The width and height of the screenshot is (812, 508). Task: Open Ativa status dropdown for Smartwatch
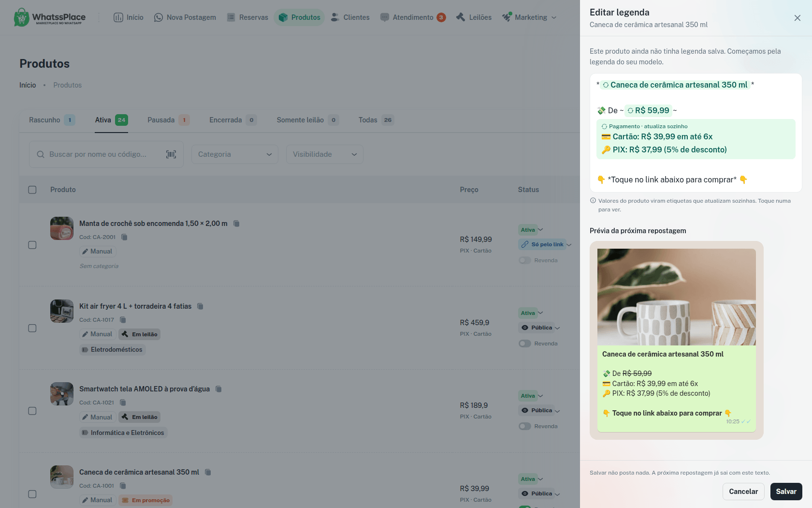tap(531, 396)
